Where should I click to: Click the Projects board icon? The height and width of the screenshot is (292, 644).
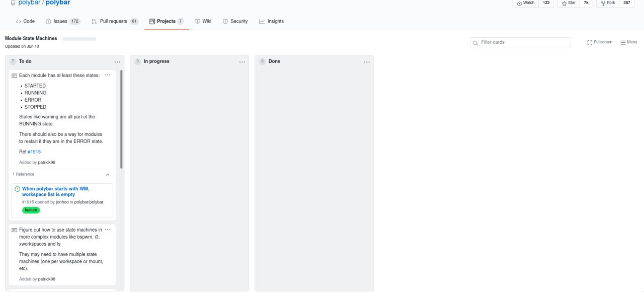[x=152, y=22]
